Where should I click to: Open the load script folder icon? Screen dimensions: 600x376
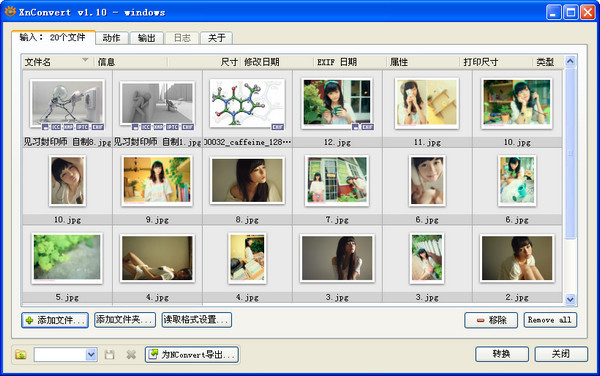point(21,355)
